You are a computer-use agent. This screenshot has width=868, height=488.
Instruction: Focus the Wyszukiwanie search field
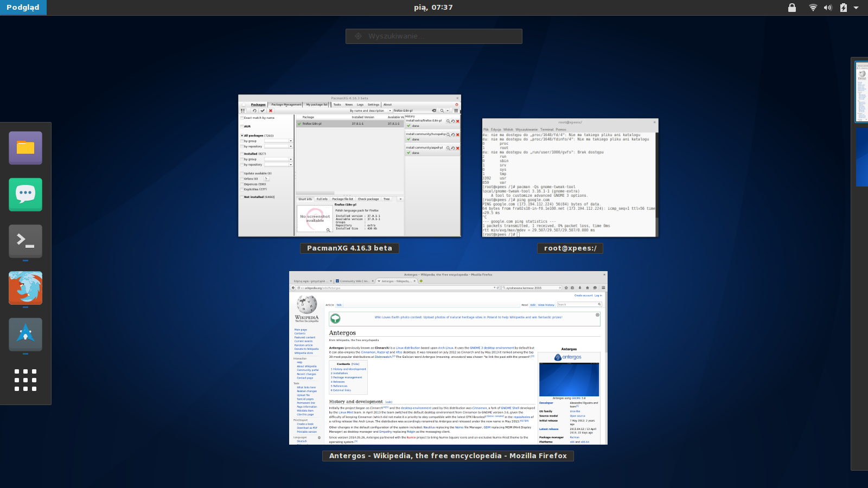[434, 36]
